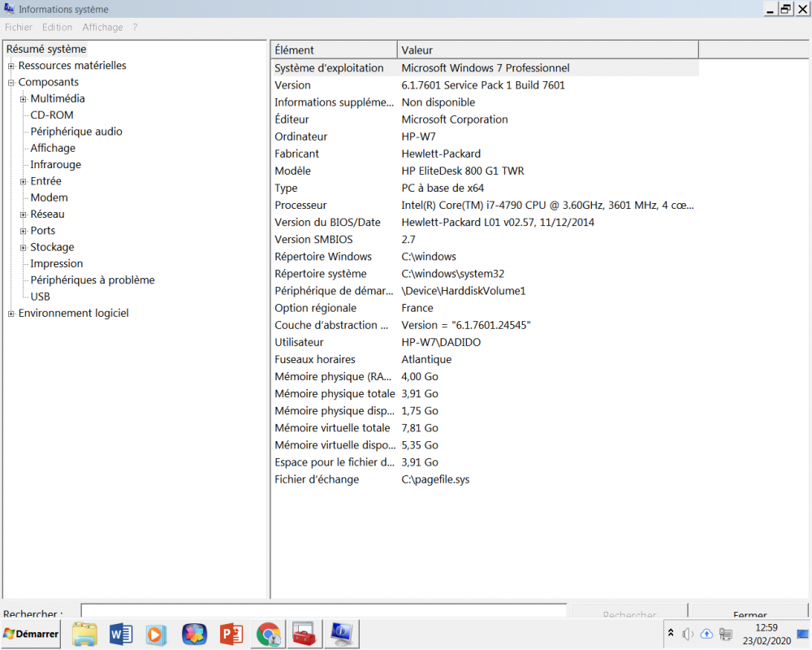Click the system information taskbar icon
Image resolution: width=812 pixels, height=650 pixels.
click(x=341, y=634)
